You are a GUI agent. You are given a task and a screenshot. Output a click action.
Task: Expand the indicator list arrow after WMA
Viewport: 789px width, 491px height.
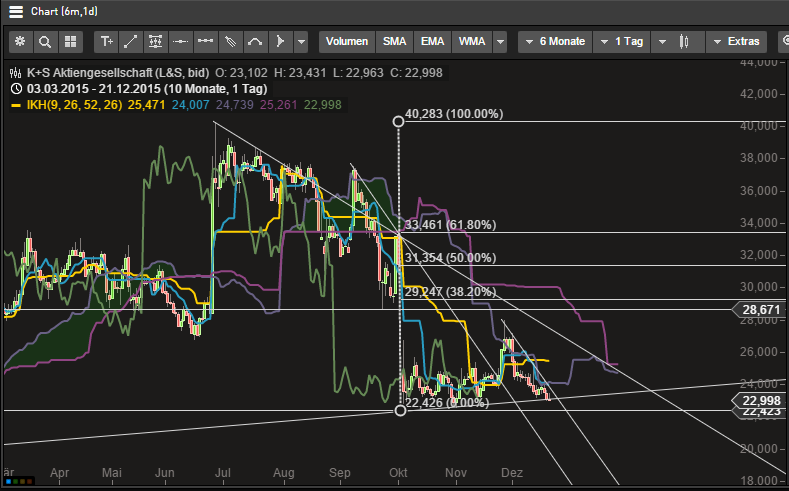click(500, 42)
